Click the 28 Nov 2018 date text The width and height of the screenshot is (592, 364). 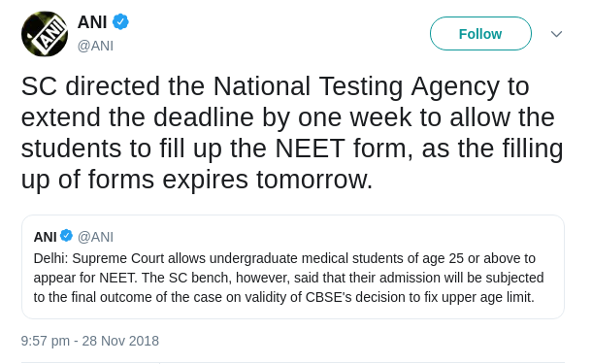(120, 341)
